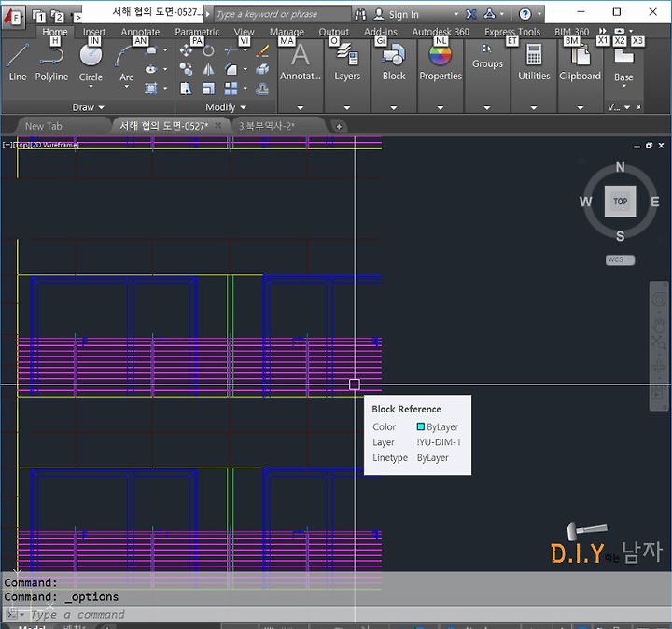Expand the Modify panel
The height and width of the screenshot is (629, 672).
point(226,107)
